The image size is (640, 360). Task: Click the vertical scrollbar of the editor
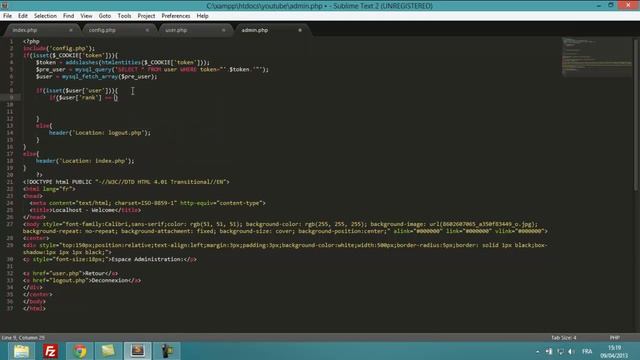[x=636, y=114]
